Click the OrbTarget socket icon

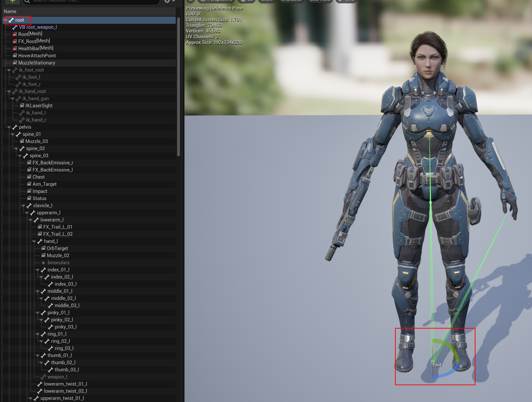click(x=43, y=248)
